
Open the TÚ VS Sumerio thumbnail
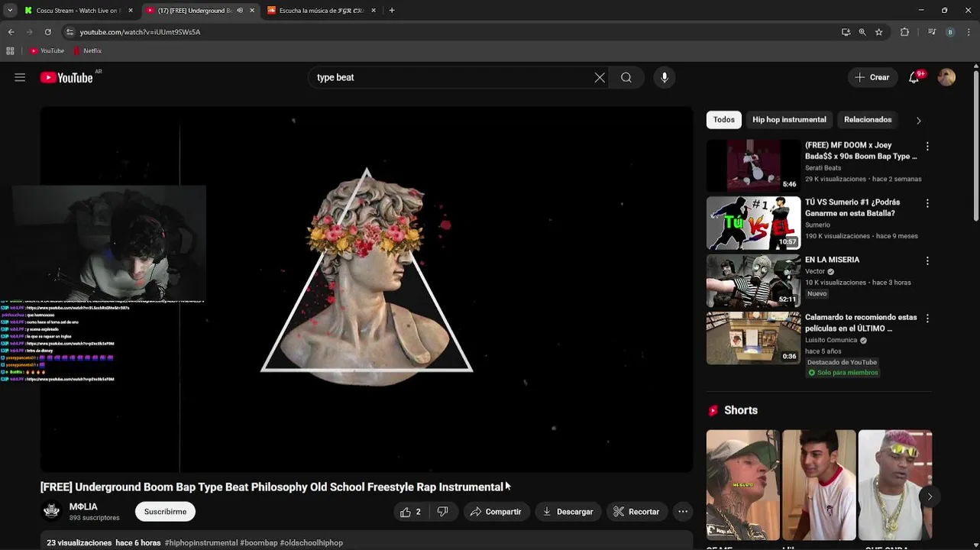pos(753,223)
